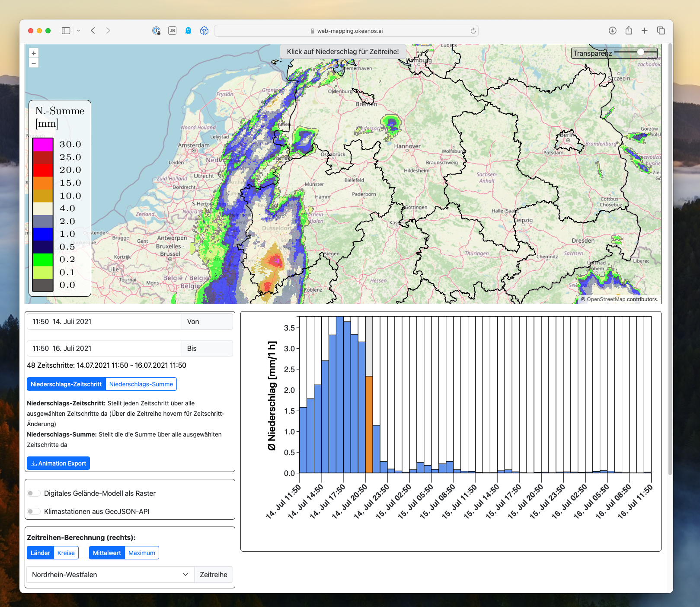Expand the chevron next to the sidebar button
This screenshot has height=607, width=700.
(78, 30)
